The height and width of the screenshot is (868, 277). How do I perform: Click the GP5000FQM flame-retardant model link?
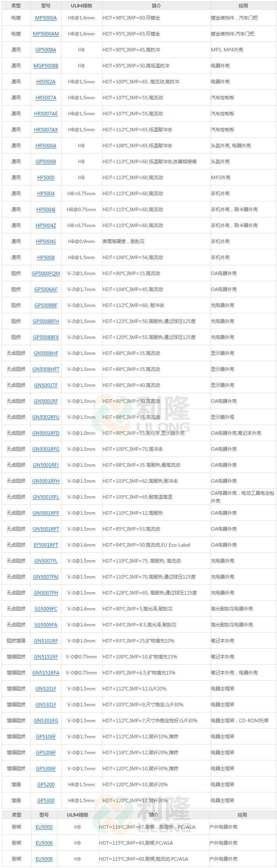(x=46, y=273)
